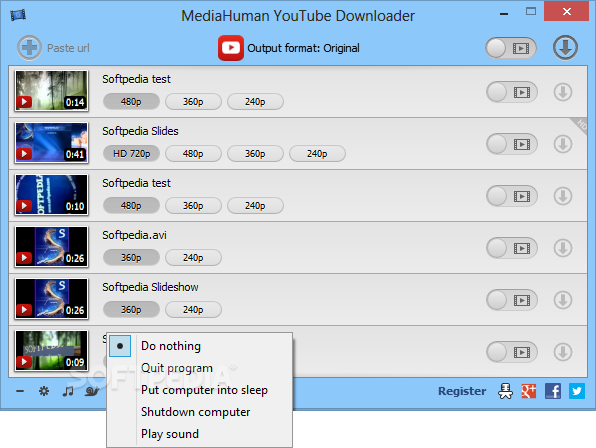Viewport: 596px width, 448px height.
Task: Select 360p for Softpedia Slideshow
Action: 131,310
